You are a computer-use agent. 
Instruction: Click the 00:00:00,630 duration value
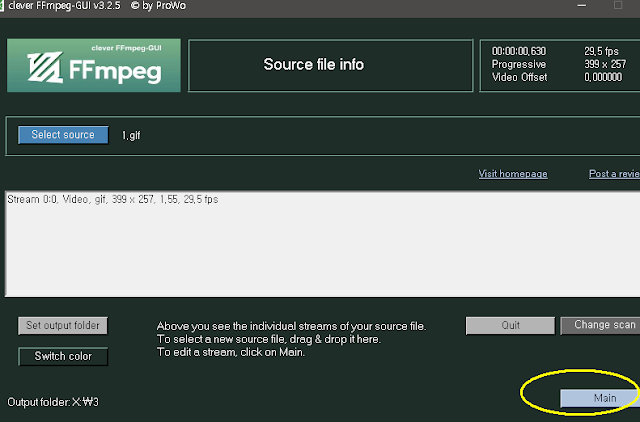tap(519, 51)
